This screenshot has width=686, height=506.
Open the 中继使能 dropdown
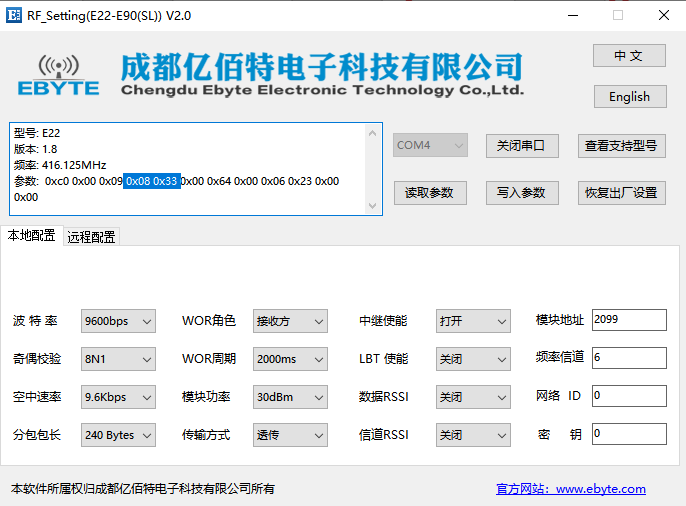(x=473, y=321)
